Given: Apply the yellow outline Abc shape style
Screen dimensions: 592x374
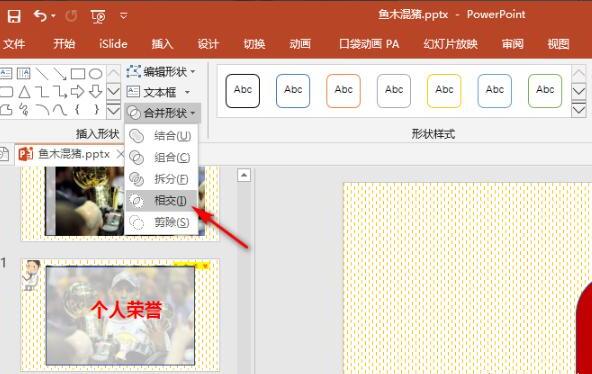Looking at the screenshot, I should 444,91.
